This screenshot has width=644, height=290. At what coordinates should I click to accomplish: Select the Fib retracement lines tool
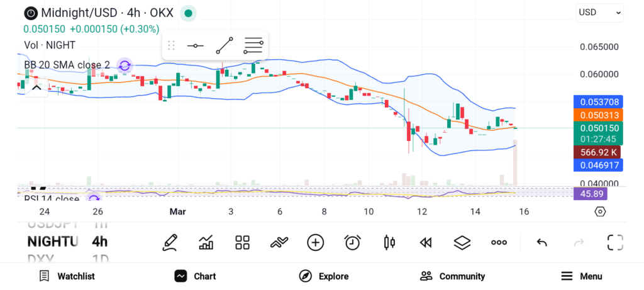click(x=253, y=46)
